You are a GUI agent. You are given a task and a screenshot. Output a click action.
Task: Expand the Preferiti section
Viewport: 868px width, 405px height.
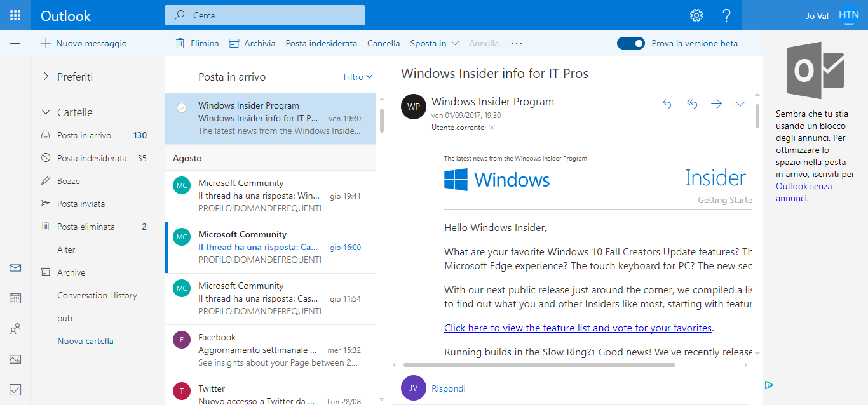45,77
